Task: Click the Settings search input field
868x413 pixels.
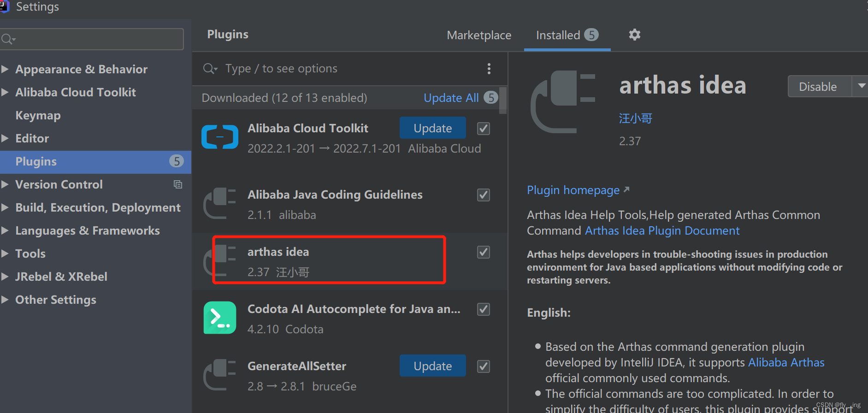Action: (97, 39)
